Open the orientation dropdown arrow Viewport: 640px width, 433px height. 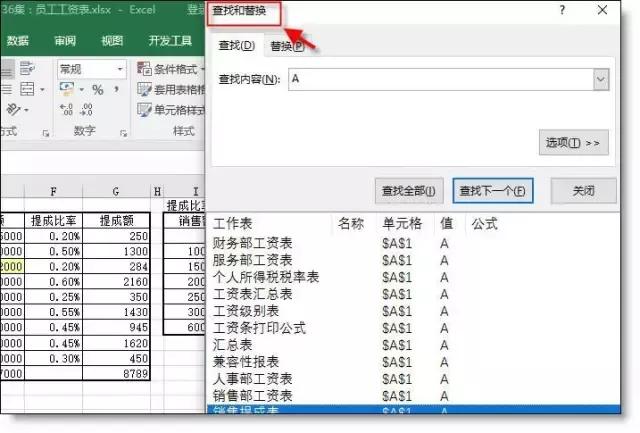[x=27, y=110]
